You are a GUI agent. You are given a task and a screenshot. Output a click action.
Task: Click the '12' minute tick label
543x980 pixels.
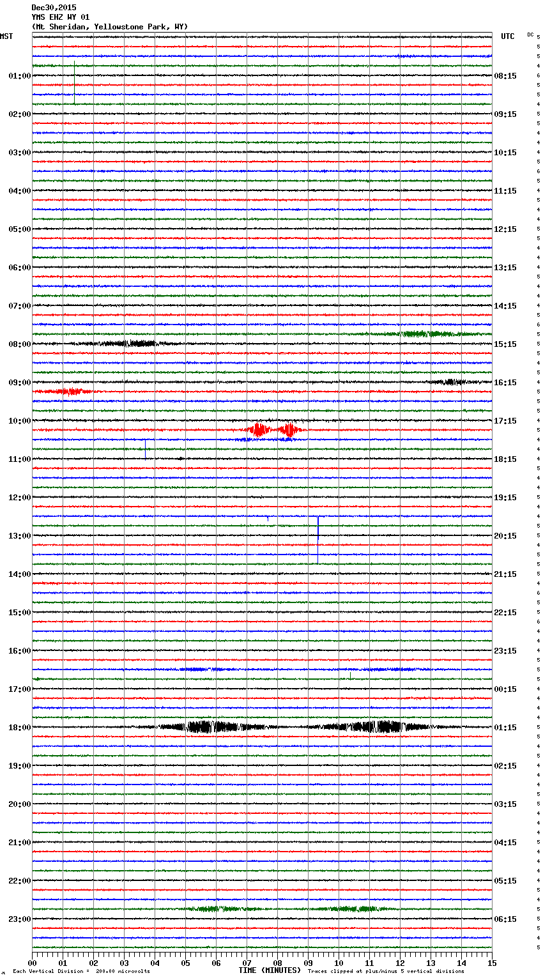click(x=400, y=963)
